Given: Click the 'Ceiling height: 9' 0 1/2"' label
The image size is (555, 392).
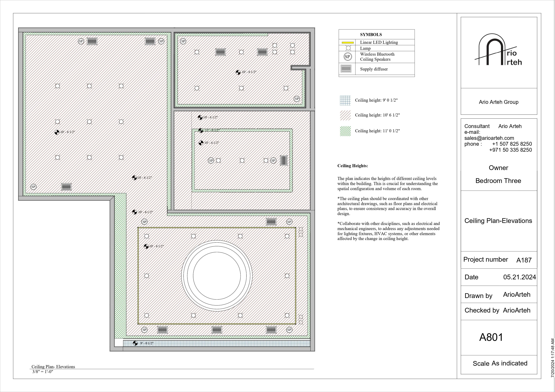Looking at the screenshot, I should click(376, 100).
